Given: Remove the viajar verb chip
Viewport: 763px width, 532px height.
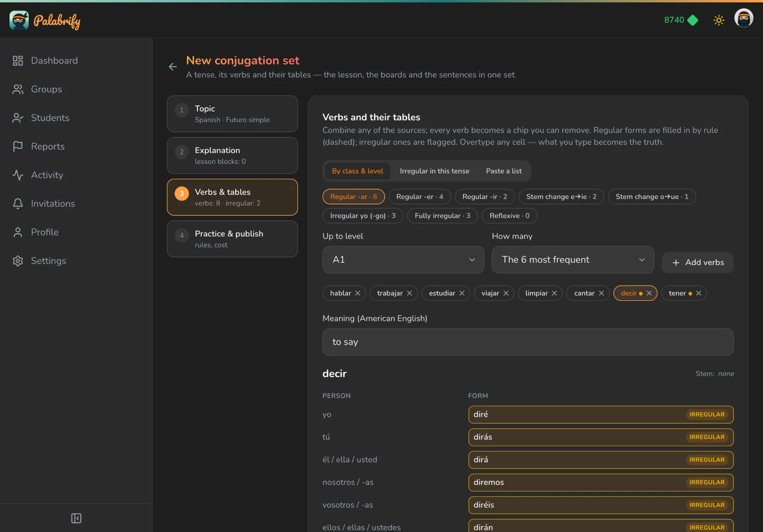Looking at the screenshot, I should (506, 293).
